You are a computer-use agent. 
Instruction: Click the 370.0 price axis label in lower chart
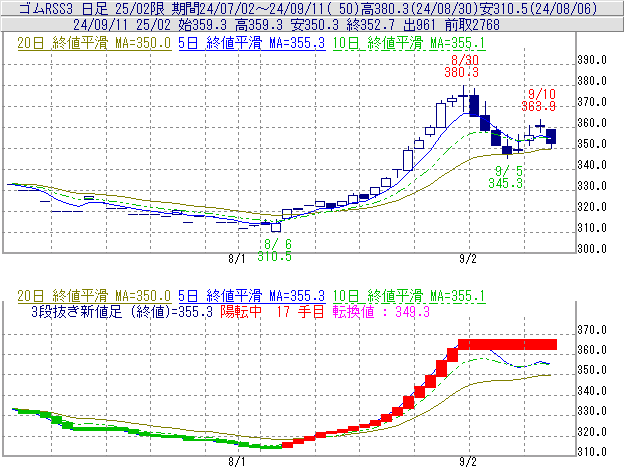click(592, 330)
